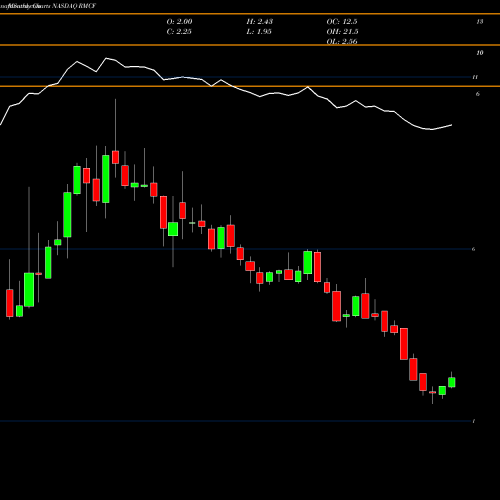Click the price axis label 13
The height and width of the screenshot is (500, 500).
pos(480,22)
